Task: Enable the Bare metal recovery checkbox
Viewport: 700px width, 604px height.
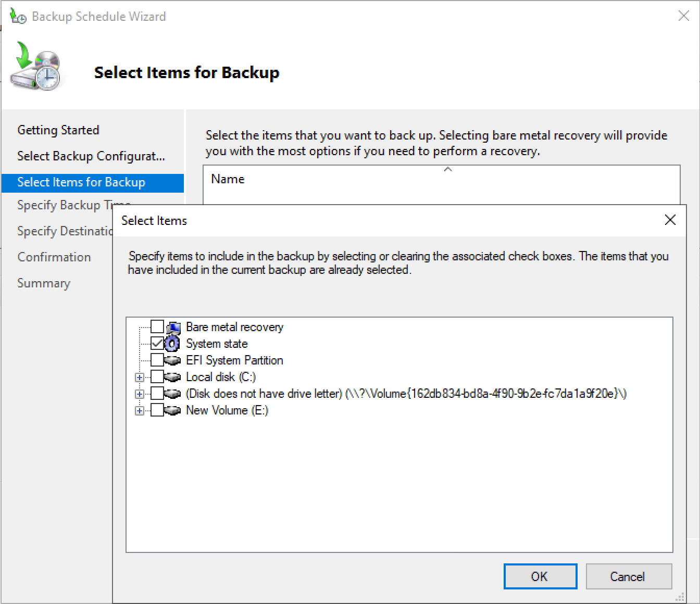Action: pos(157,327)
